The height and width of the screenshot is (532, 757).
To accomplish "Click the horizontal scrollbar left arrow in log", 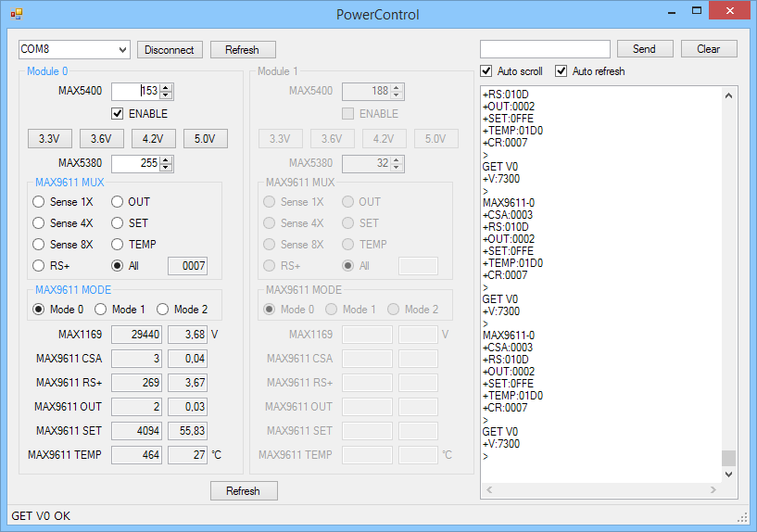I will tap(489, 490).
